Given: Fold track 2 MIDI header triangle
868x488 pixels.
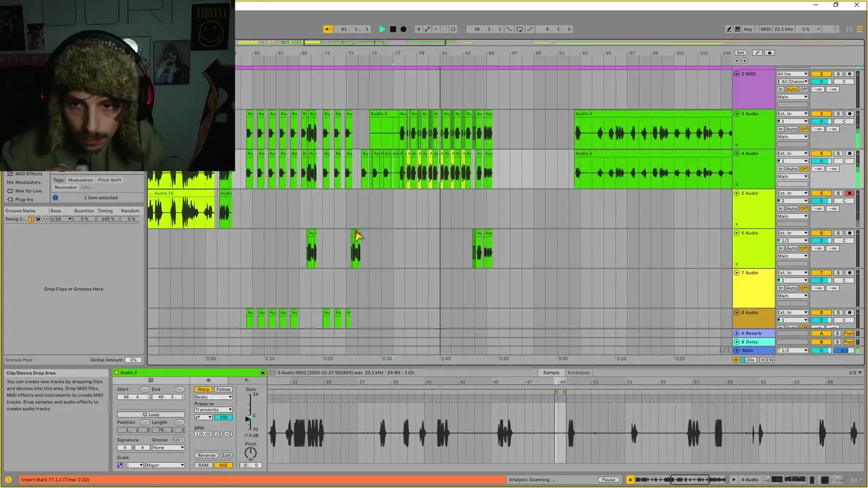Looking at the screenshot, I should 737,74.
